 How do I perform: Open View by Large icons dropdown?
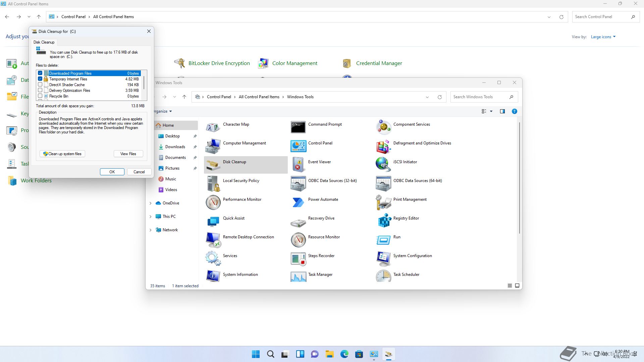point(603,37)
